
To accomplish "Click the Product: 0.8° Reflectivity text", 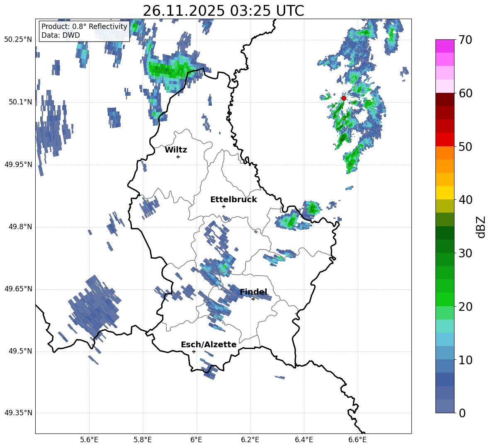I will click(84, 26).
